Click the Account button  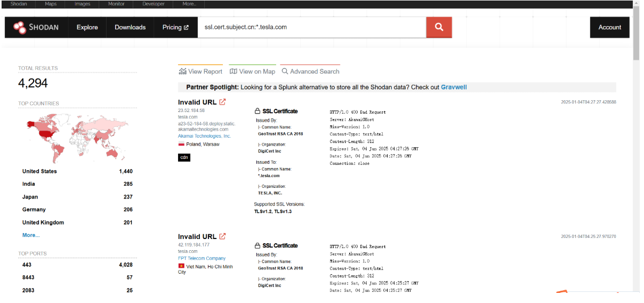pyautogui.click(x=610, y=27)
